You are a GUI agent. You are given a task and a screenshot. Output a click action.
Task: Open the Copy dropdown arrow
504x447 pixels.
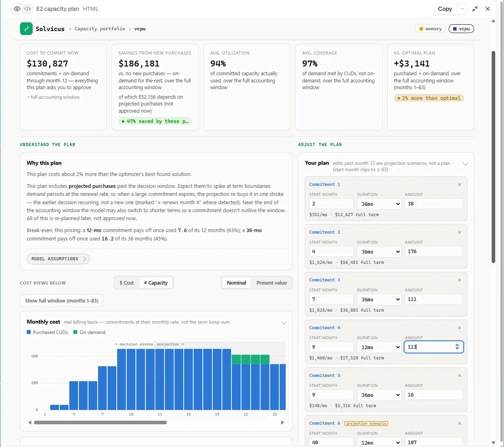(462, 9)
